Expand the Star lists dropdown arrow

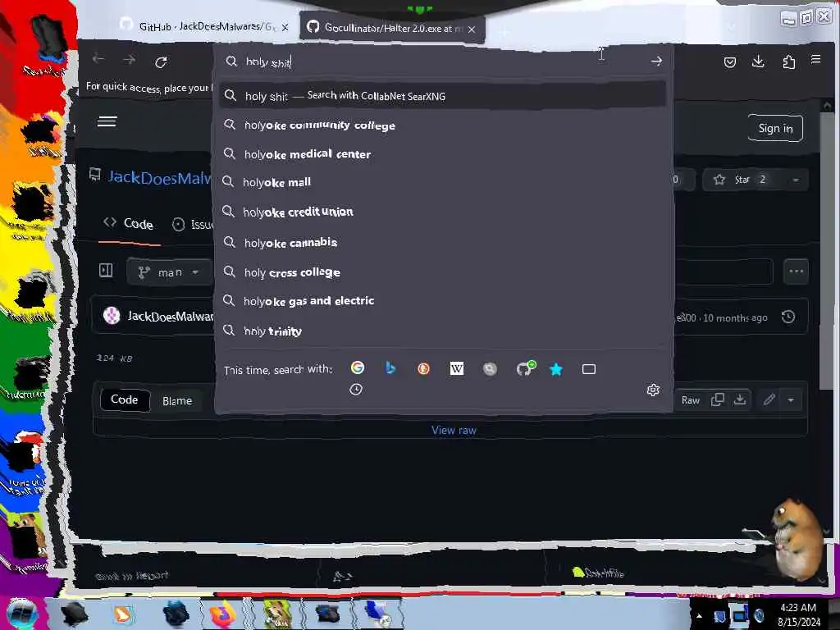(796, 180)
